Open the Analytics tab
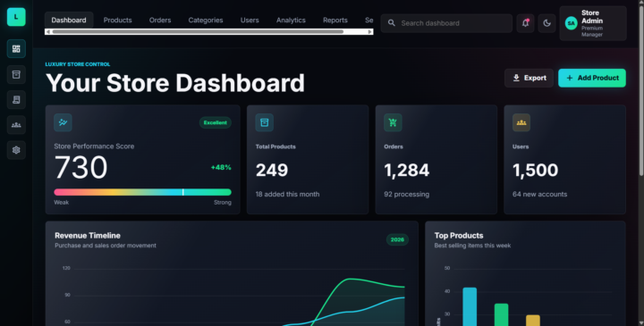 pos(291,20)
